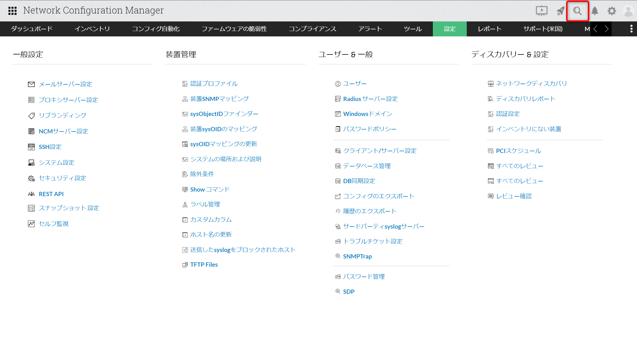Switch to the インベントリ tab
This screenshot has width=637, height=364.
(x=92, y=29)
